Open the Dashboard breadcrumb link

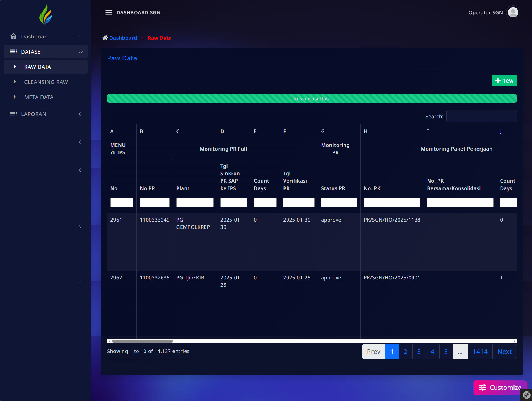click(123, 38)
